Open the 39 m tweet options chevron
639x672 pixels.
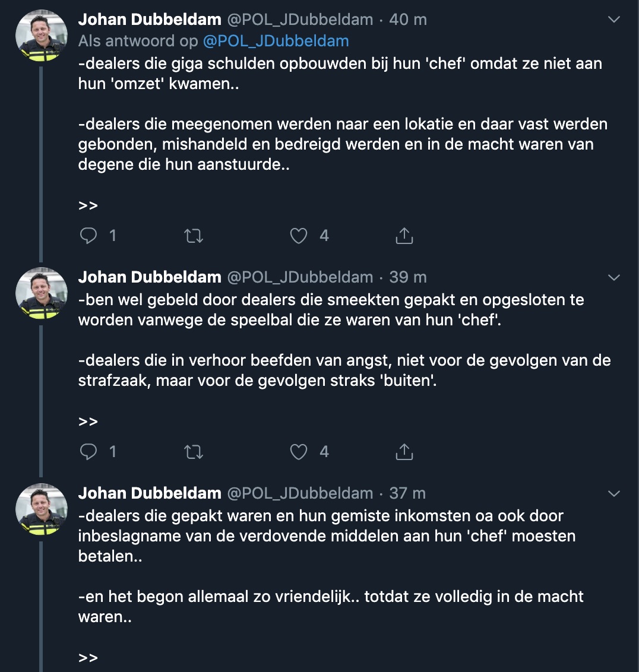coord(614,277)
